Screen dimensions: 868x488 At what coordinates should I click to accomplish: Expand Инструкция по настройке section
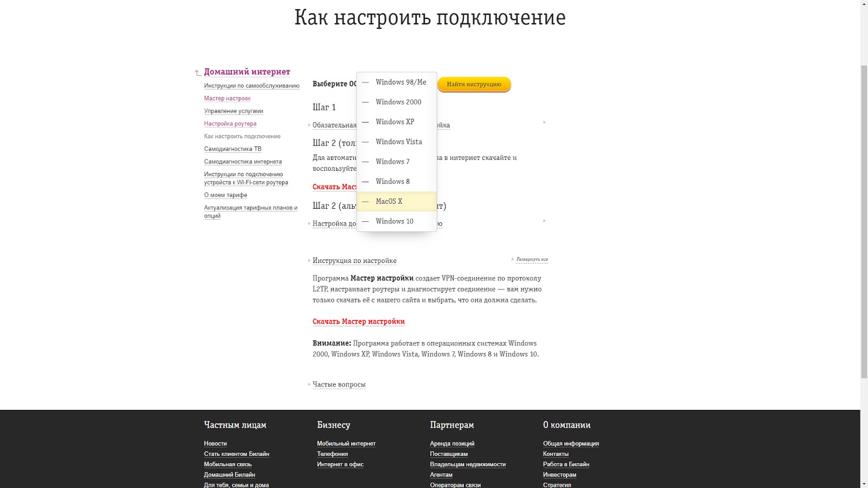pos(354,261)
